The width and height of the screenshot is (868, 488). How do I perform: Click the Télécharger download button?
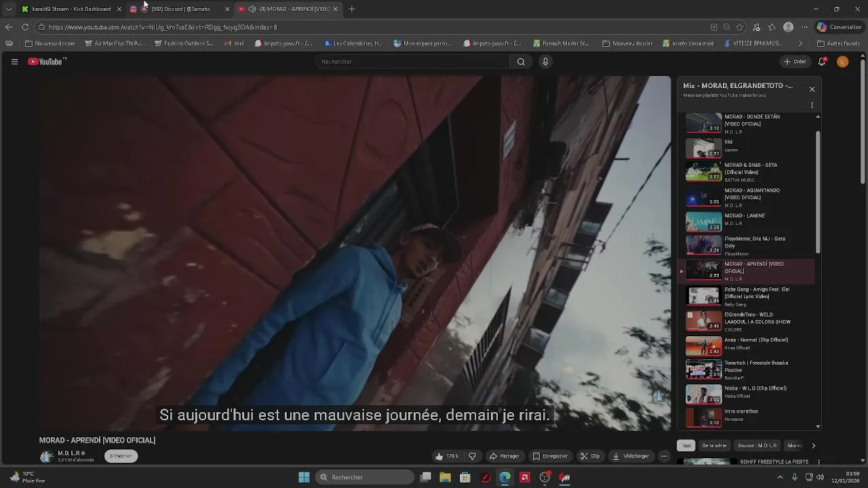pos(631,456)
